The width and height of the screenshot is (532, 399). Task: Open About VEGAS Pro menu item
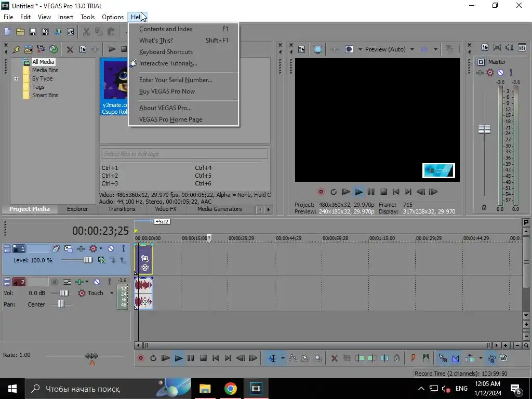(x=183, y=108)
